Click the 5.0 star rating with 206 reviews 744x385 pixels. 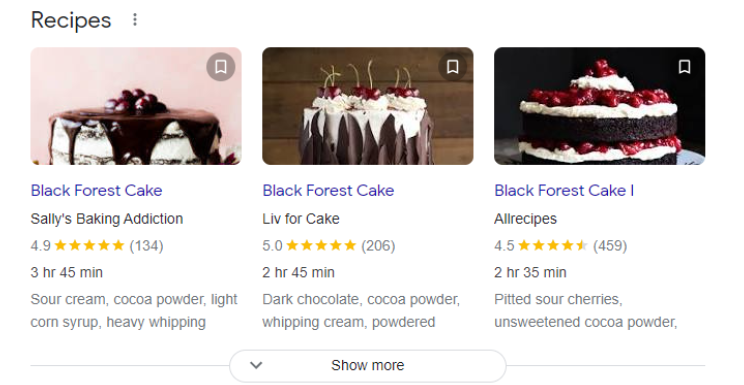(328, 246)
